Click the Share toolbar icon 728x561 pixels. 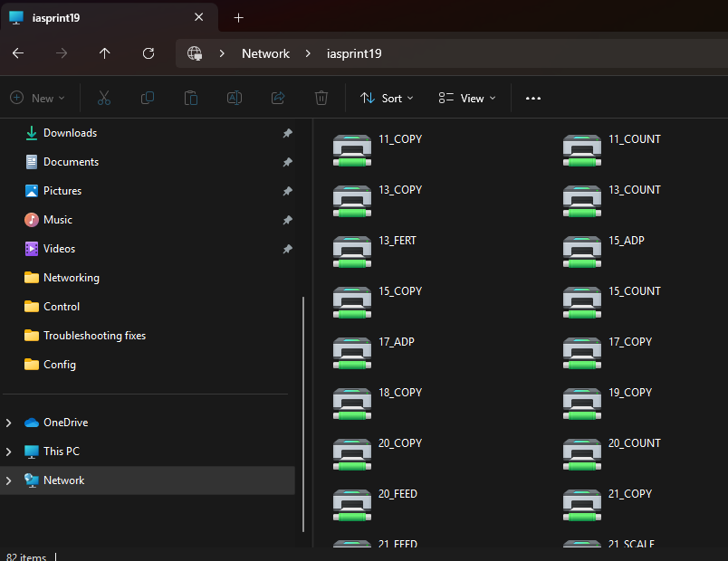click(x=278, y=98)
